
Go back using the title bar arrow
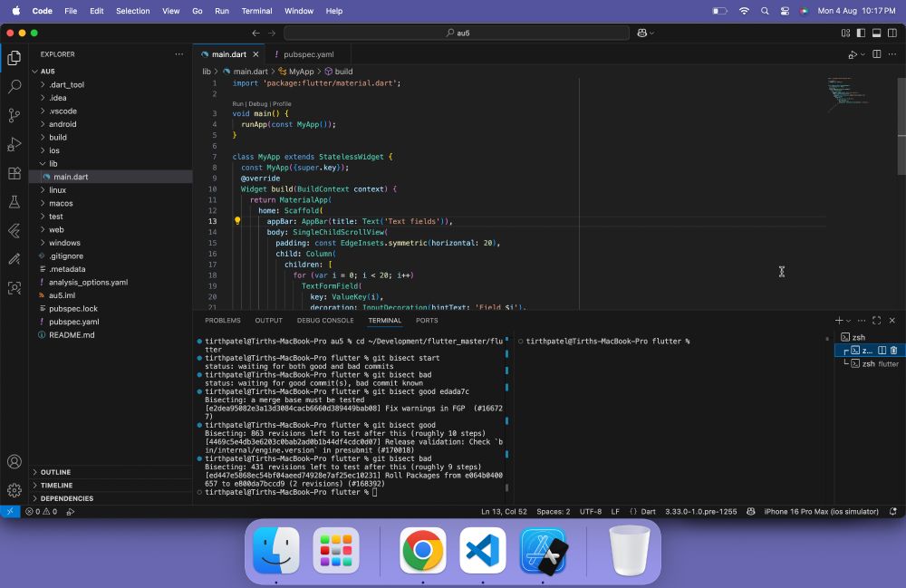click(256, 34)
